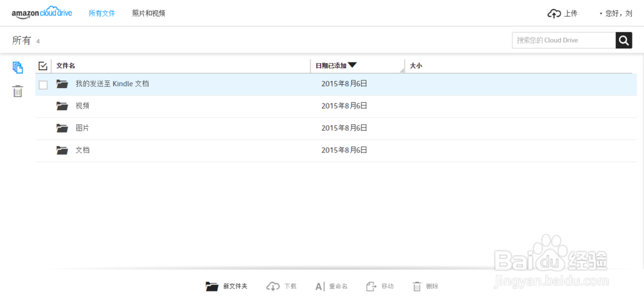The height and width of the screenshot is (303, 644).
Task: Focus the Cloud Drive search field
Action: pos(563,40)
